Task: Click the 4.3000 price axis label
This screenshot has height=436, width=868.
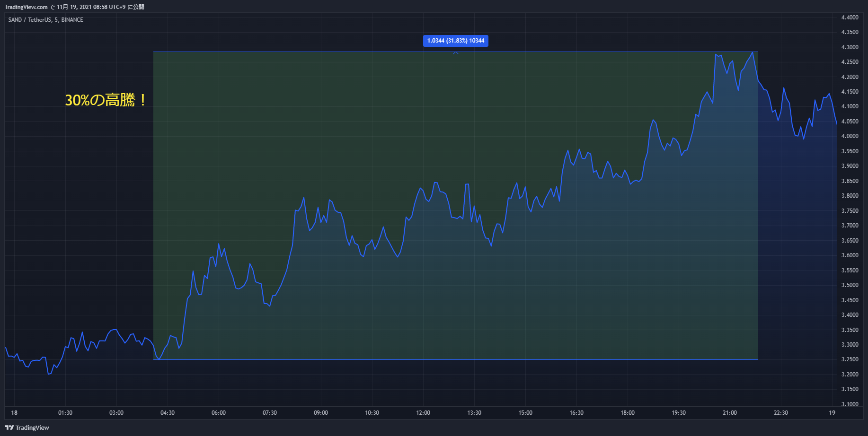Action: (x=850, y=47)
